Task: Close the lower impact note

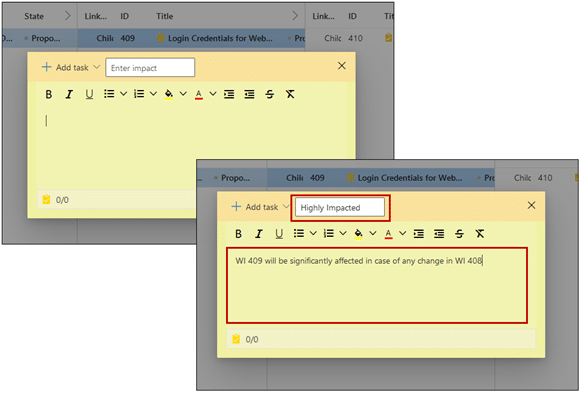Action: click(x=531, y=206)
